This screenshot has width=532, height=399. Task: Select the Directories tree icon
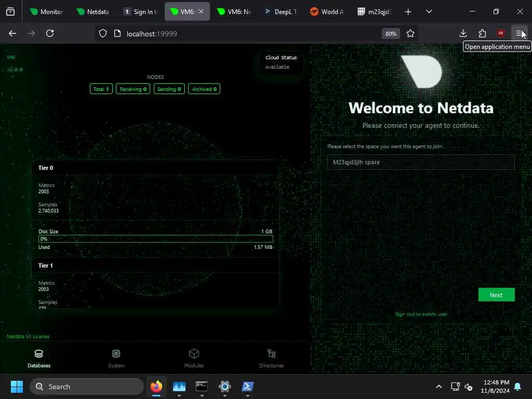(x=271, y=354)
